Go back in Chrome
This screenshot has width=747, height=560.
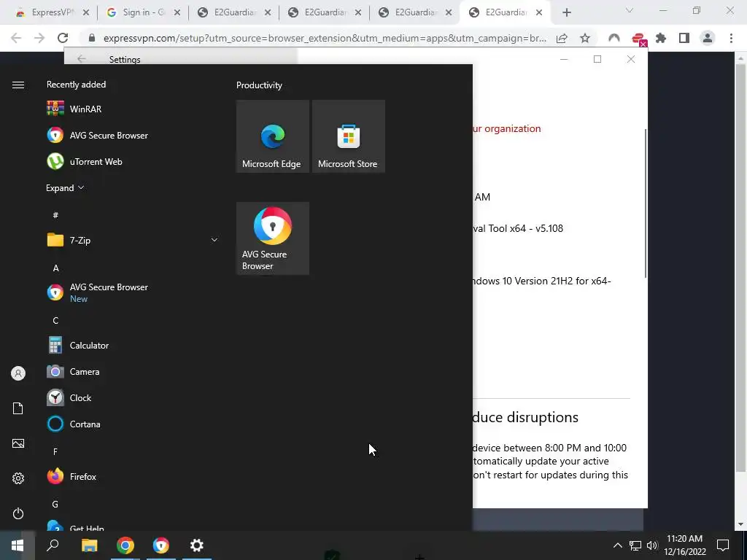point(16,38)
